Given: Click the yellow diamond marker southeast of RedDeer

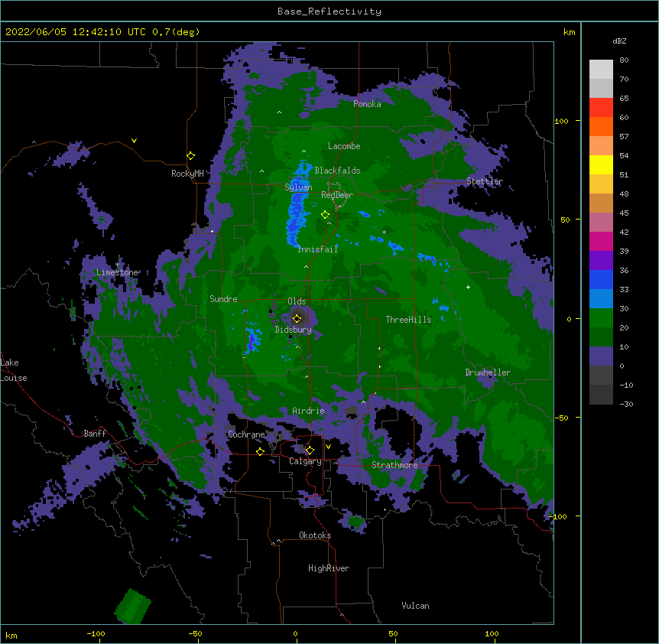Looking at the screenshot, I should (325, 215).
